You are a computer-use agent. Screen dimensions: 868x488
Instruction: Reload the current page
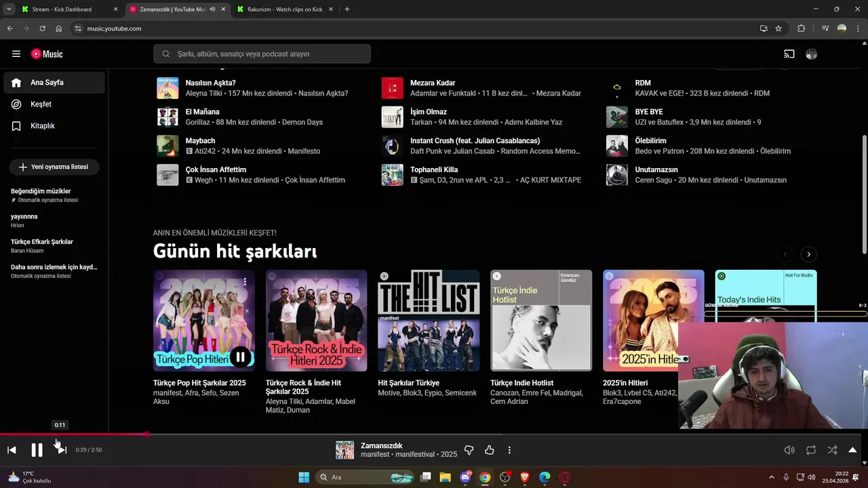[x=42, y=28]
